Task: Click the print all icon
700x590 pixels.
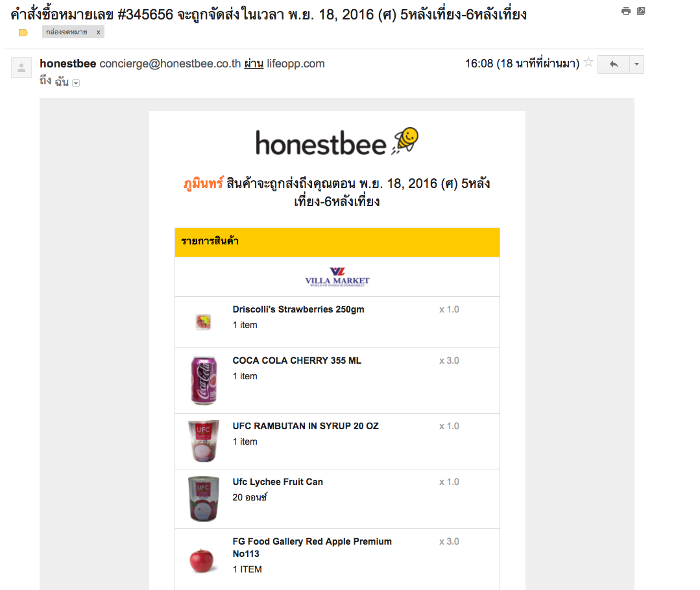Action: [x=625, y=11]
